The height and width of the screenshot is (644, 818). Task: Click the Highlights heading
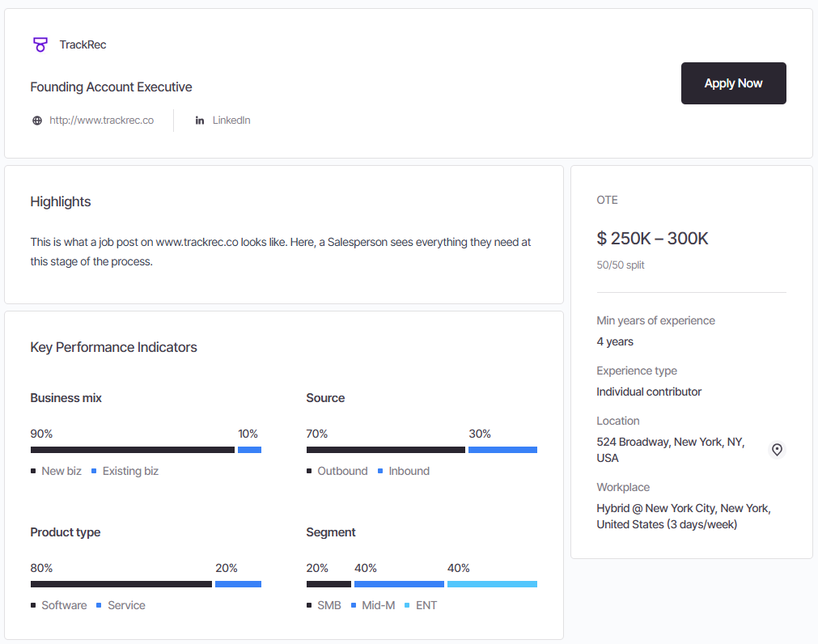(x=61, y=201)
